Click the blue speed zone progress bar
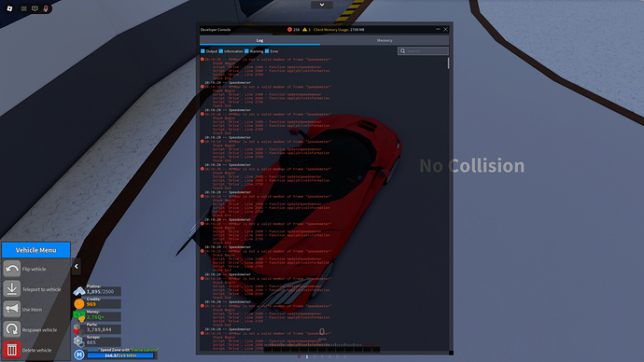 (x=120, y=355)
